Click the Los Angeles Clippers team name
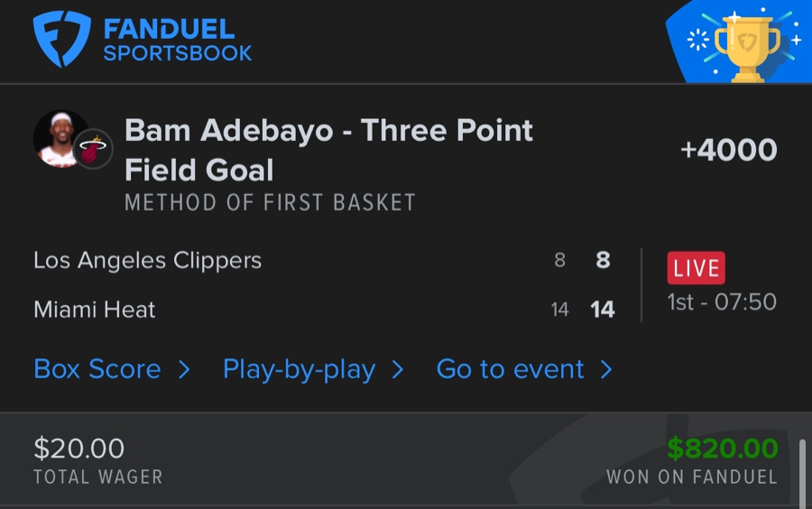Viewport: 812px width, 509px height. click(147, 261)
